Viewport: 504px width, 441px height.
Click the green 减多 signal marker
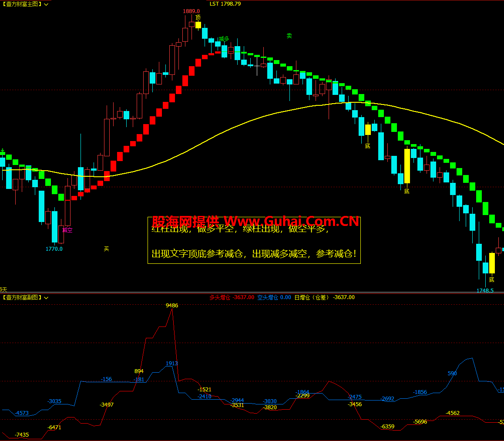(224, 39)
